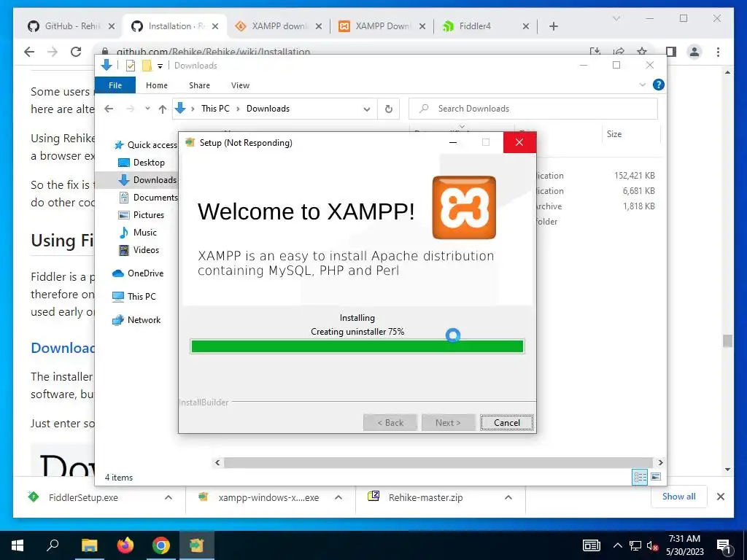The width and height of the screenshot is (747, 560).
Task: Reload the Chrome page
Action: (76, 52)
